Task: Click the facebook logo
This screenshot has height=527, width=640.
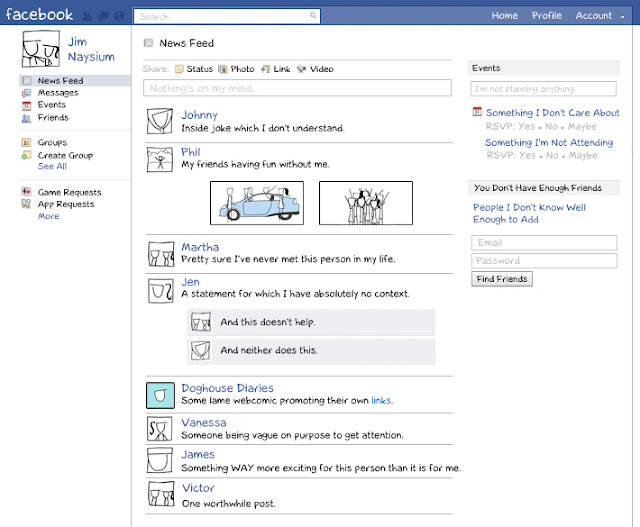Action: [x=39, y=15]
